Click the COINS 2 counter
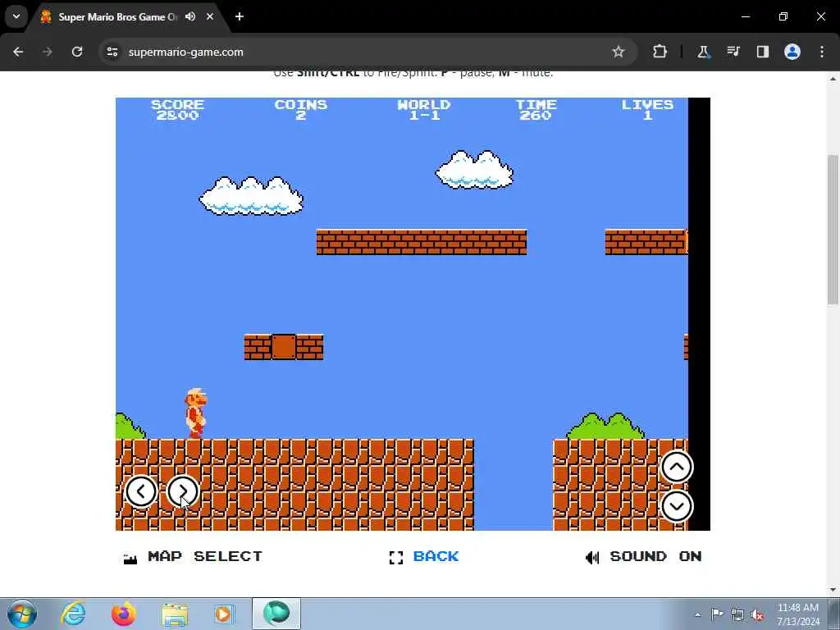This screenshot has height=630, width=840. pyautogui.click(x=300, y=110)
